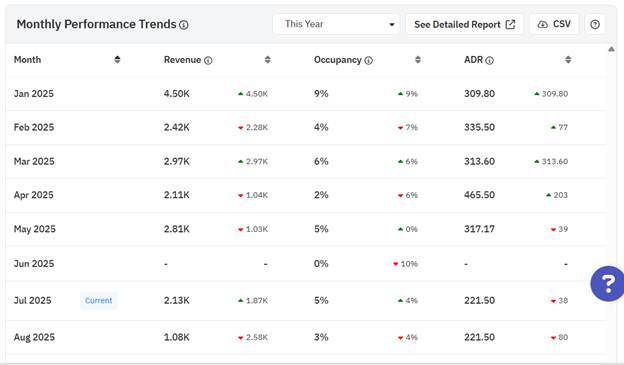Screen dimensions: 624x365
Task: Download data with the CSV button
Action: pyautogui.click(x=554, y=24)
